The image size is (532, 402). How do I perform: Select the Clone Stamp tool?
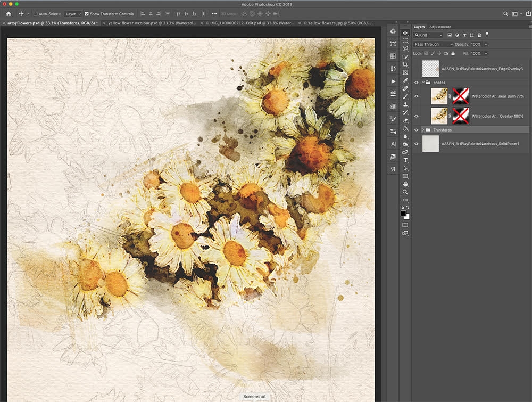[405, 104]
